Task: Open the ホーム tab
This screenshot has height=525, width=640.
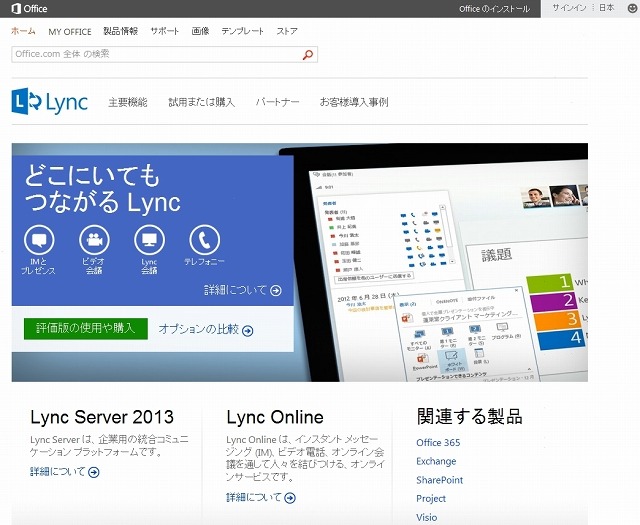Action: tap(23, 31)
